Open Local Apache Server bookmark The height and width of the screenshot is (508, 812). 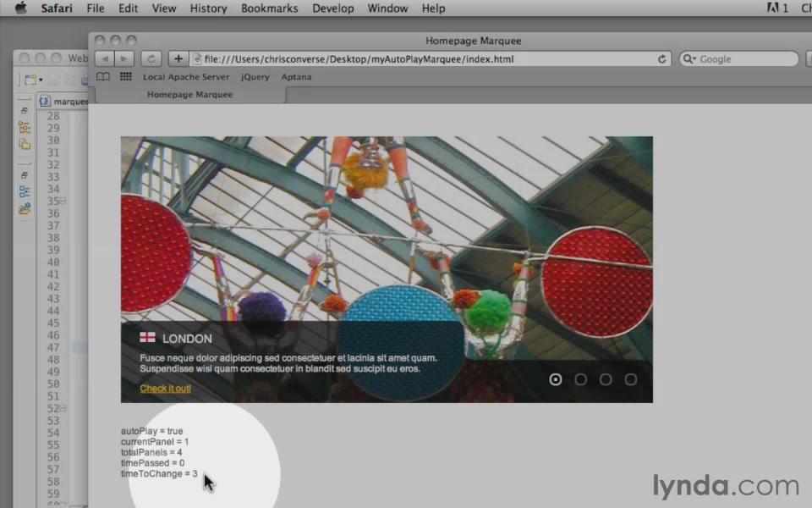pos(186,77)
